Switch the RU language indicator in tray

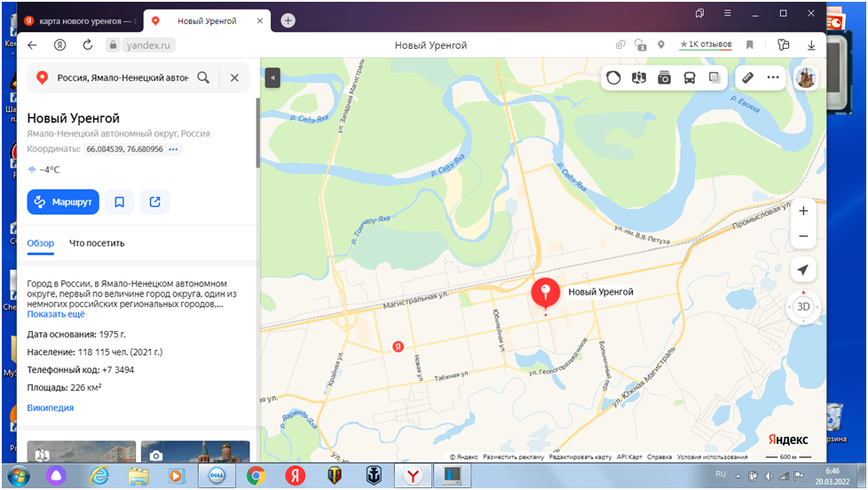tap(720, 475)
